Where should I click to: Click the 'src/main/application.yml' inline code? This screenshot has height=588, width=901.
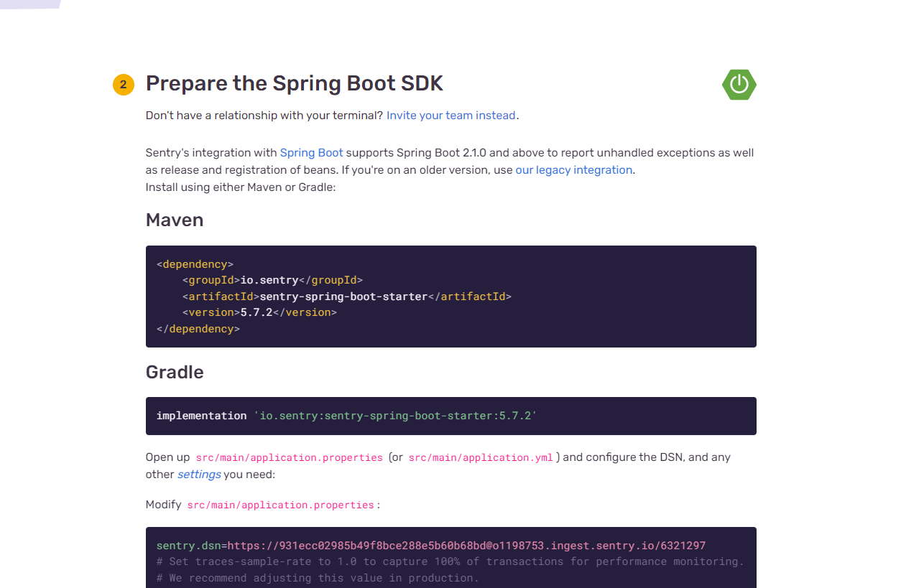[481, 457]
